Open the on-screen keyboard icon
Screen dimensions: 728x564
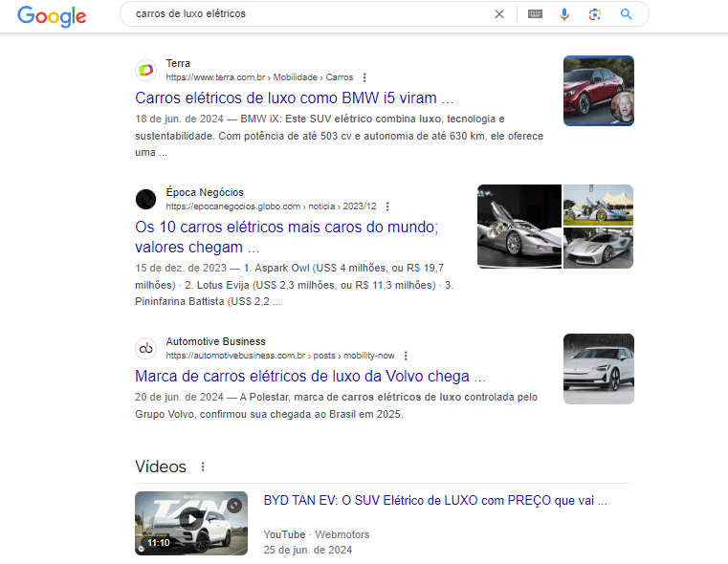tap(535, 14)
